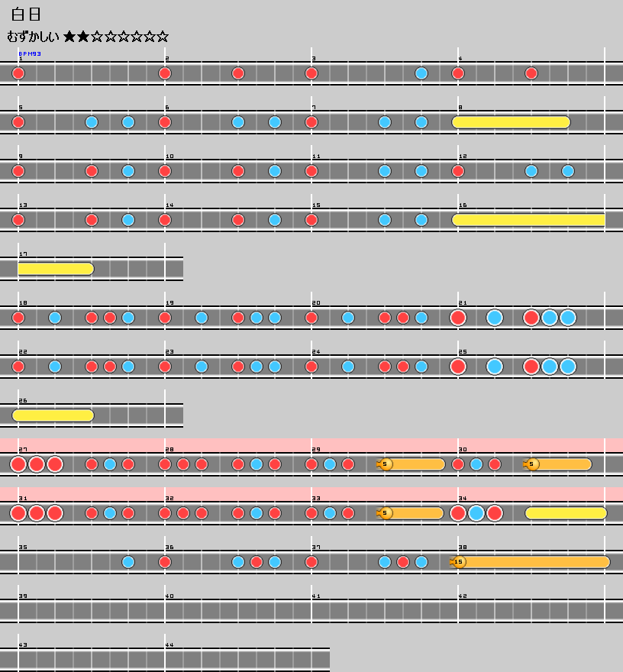This screenshot has width=623, height=672.
Task: Click the first large red note in measure 27
Action: click(18, 464)
